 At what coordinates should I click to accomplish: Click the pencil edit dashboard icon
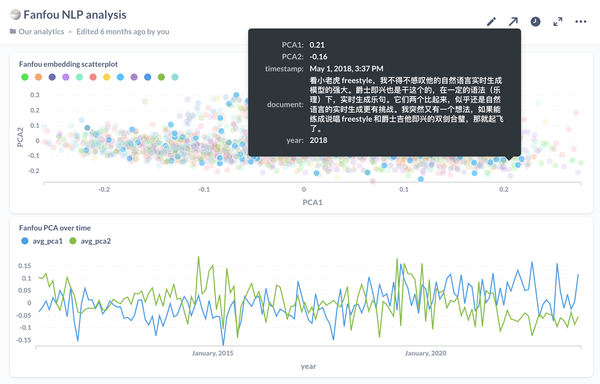tap(491, 22)
